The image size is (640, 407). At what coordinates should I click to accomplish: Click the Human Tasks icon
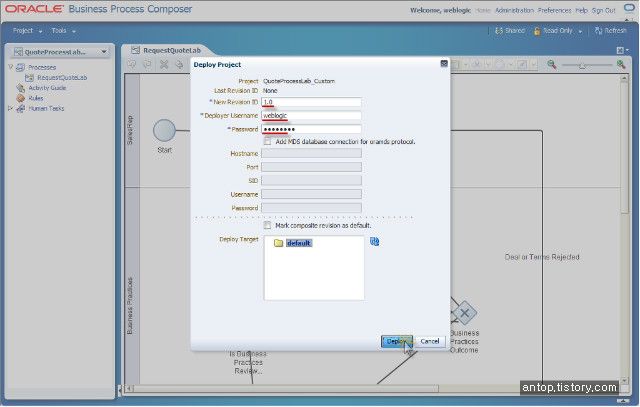(x=21, y=108)
